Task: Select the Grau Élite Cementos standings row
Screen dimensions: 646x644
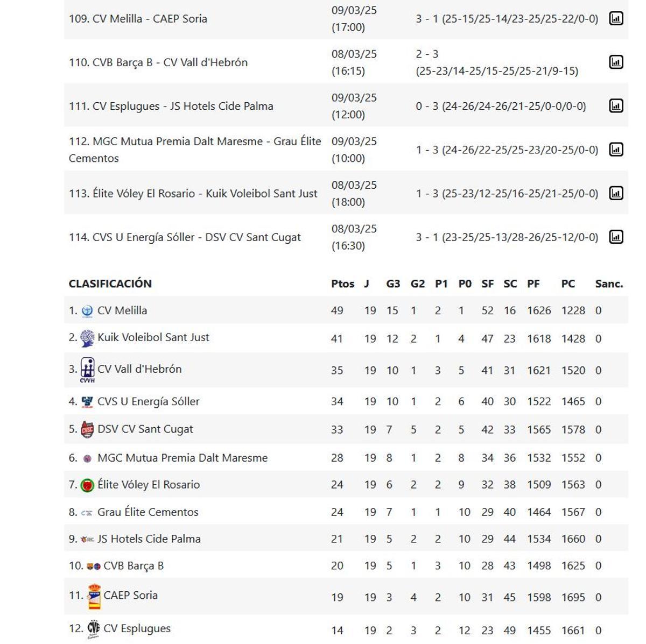Action: pos(148,512)
